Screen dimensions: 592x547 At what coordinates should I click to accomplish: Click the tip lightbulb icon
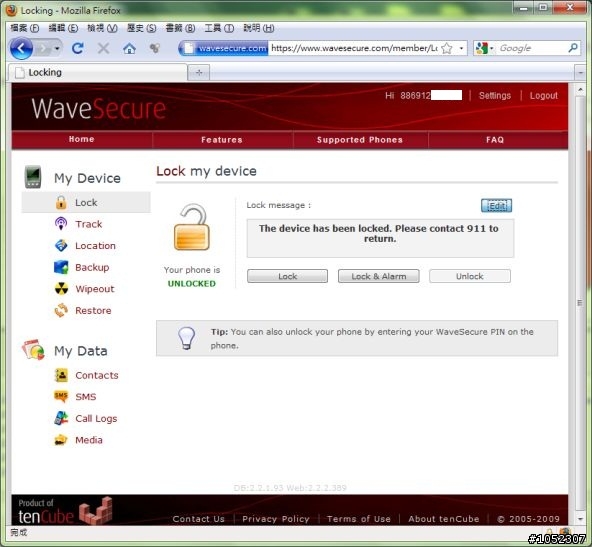(187, 337)
